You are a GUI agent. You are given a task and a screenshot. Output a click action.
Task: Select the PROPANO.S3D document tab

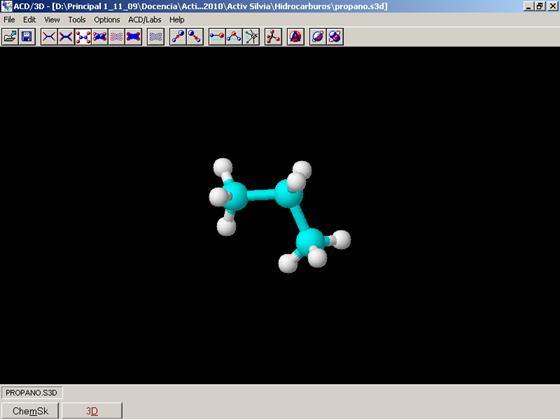[x=31, y=393]
